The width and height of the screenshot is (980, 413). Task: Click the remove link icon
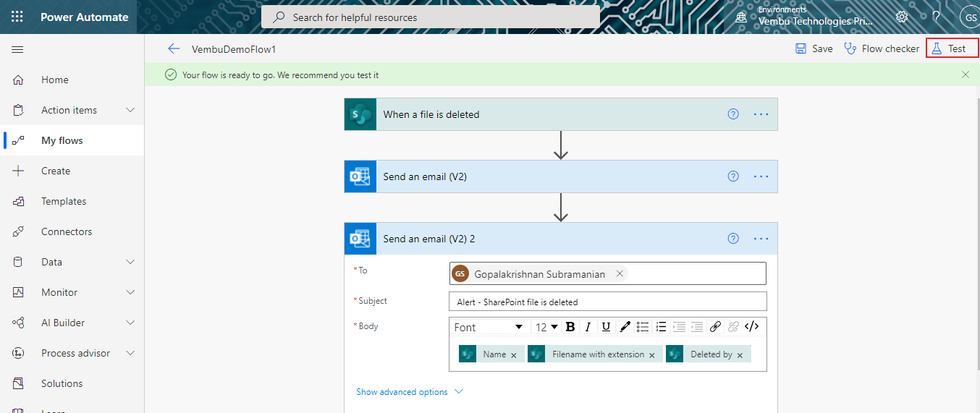tap(733, 327)
